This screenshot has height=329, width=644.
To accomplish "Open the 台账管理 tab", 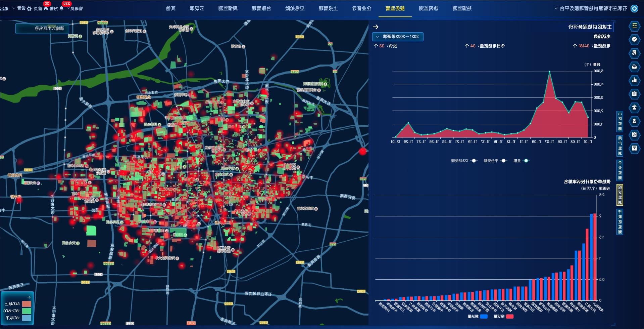I will pos(261,8).
